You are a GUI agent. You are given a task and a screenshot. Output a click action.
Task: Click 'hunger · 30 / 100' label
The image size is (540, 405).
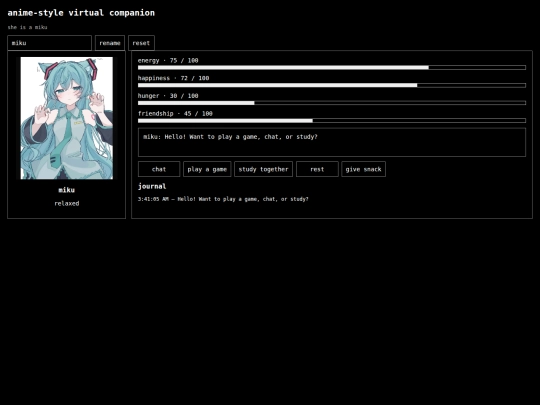(x=168, y=96)
